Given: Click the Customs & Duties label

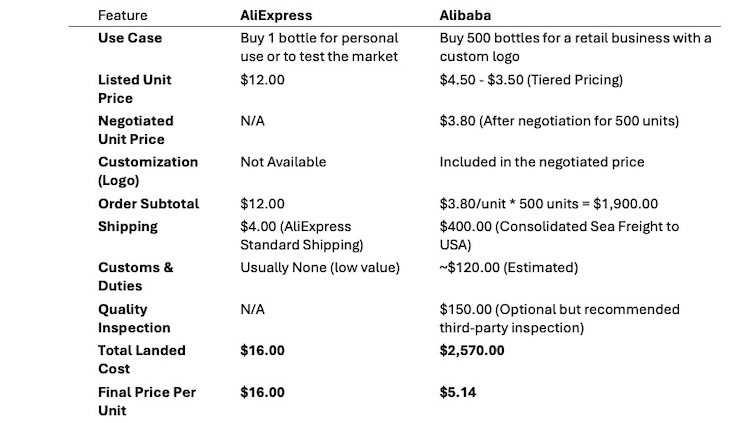Looking at the screenshot, I should pyautogui.click(x=135, y=277).
